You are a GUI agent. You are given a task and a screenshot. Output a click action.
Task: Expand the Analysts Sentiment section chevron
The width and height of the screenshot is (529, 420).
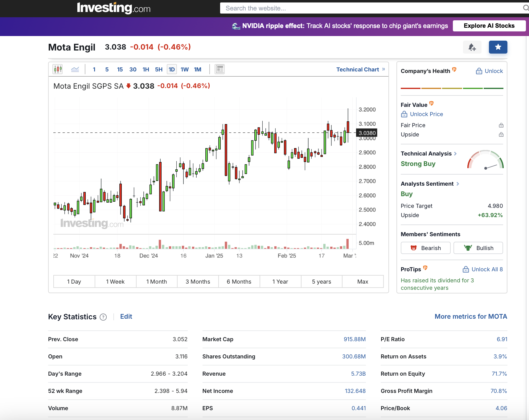point(458,184)
